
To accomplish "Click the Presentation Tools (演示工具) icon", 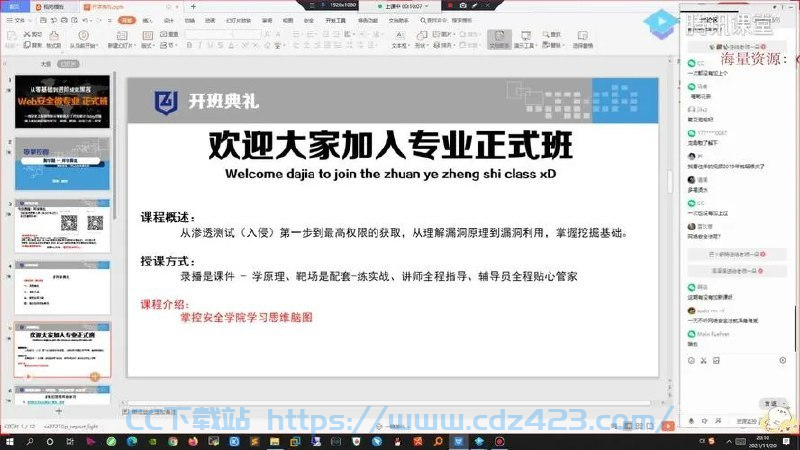I will pos(526,35).
